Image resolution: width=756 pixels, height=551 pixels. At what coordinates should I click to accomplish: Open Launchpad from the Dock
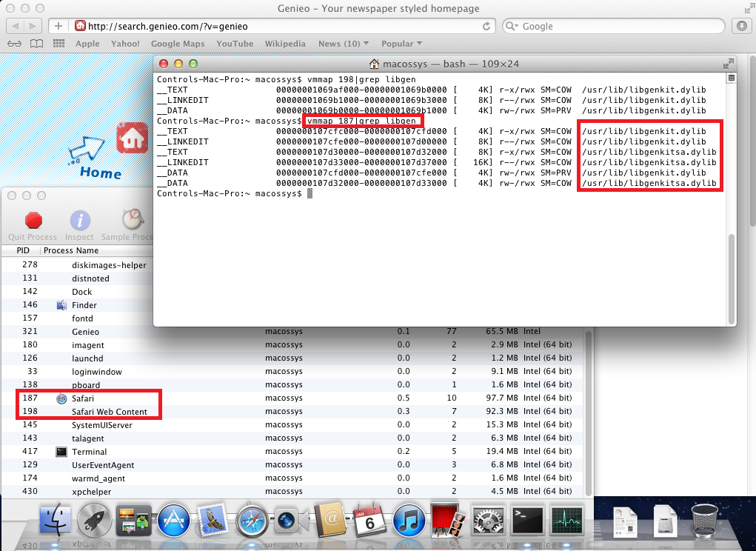pyautogui.click(x=95, y=520)
